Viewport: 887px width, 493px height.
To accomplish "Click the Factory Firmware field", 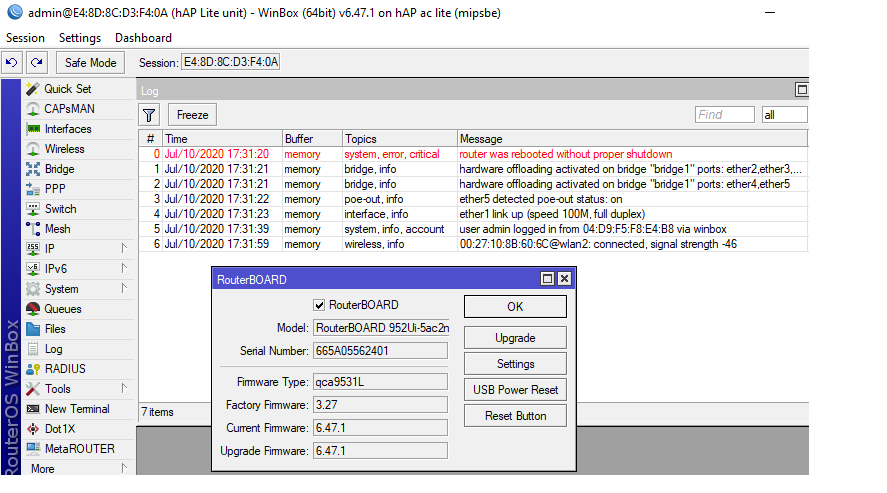I will (x=380, y=405).
